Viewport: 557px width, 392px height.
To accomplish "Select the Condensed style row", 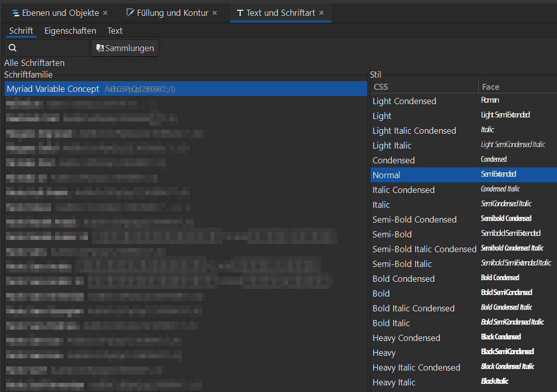I will point(463,160).
